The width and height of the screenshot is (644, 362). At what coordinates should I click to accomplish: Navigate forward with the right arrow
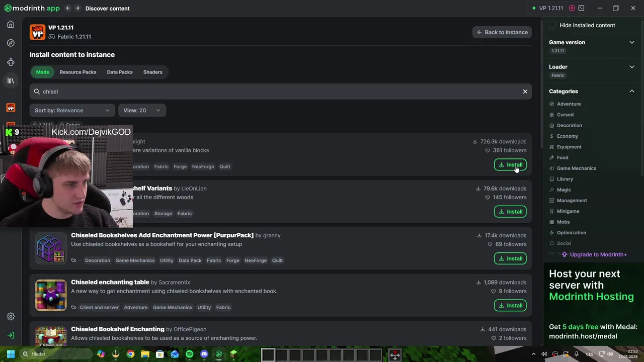coord(77,8)
